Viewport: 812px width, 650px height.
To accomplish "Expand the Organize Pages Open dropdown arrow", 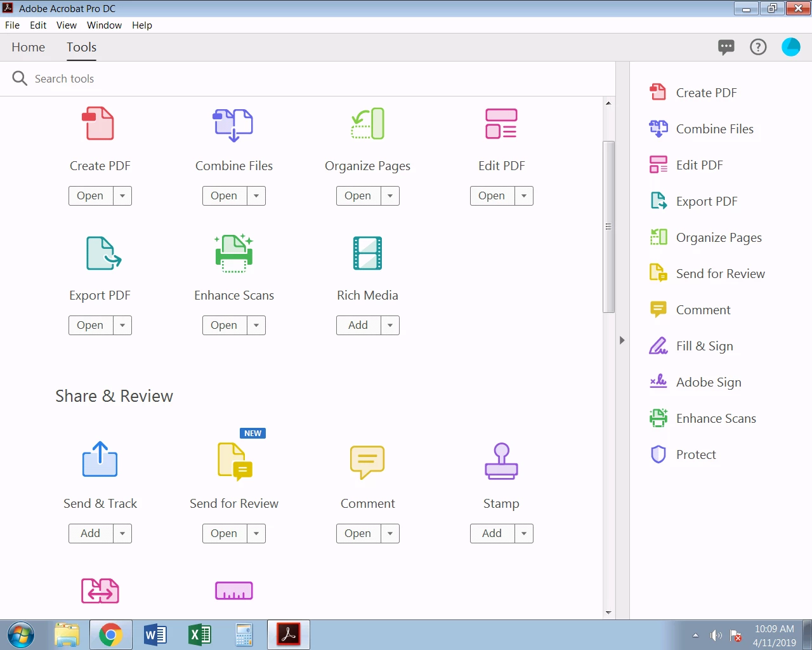I will point(390,196).
